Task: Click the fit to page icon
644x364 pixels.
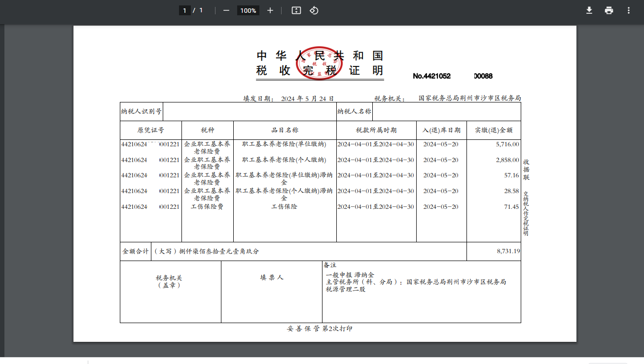Action: pyautogui.click(x=296, y=10)
